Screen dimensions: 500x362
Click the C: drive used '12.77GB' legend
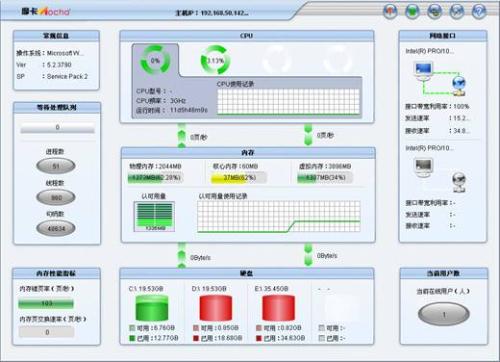coord(154,338)
